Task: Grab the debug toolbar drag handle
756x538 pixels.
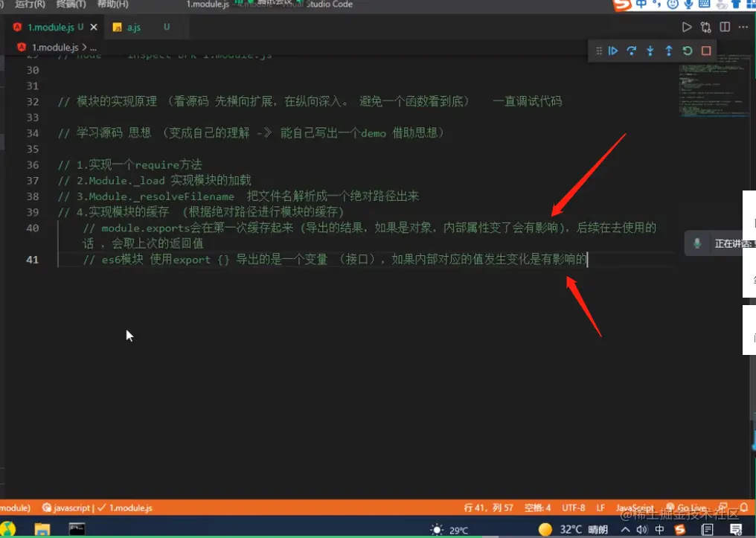Action: click(599, 51)
